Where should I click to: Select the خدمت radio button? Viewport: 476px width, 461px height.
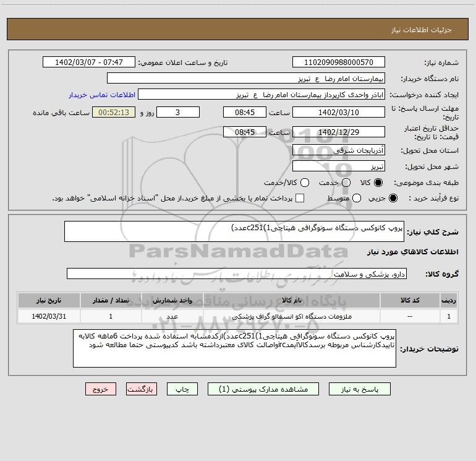click(x=346, y=183)
